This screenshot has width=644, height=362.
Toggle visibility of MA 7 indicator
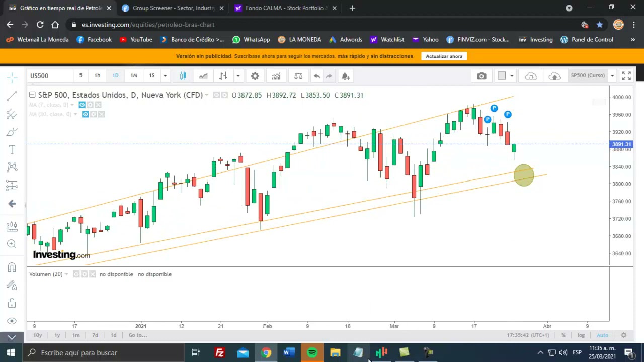(x=82, y=105)
